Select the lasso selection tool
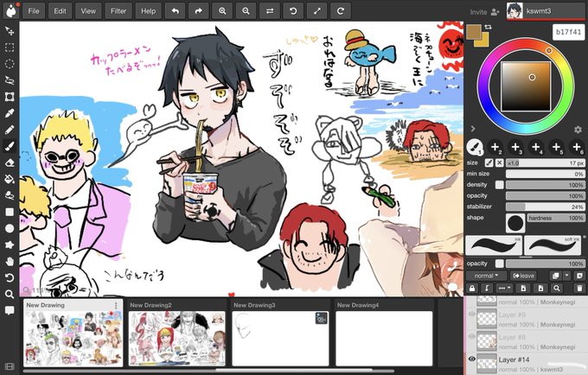This screenshot has width=588, height=375. [10, 80]
